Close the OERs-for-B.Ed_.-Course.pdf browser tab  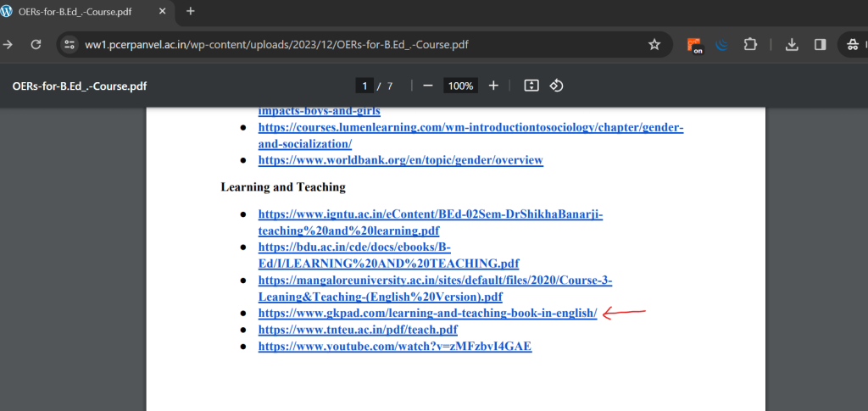pyautogui.click(x=162, y=11)
